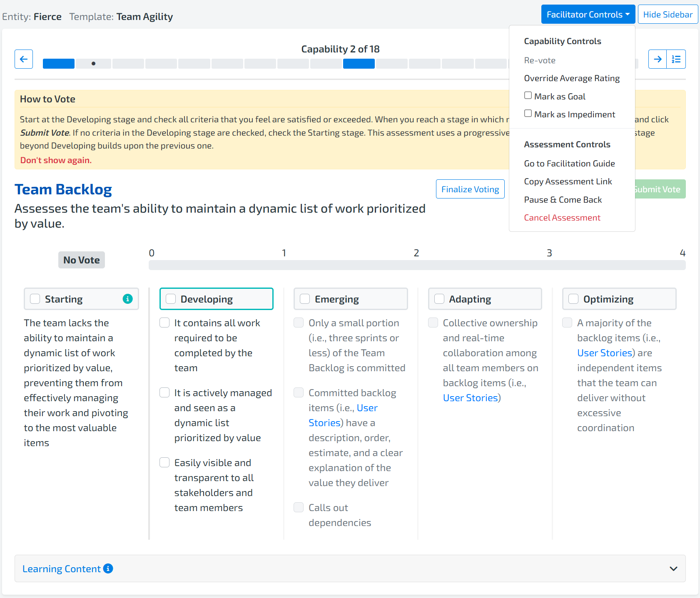This screenshot has height=598, width=700.
Task: Check the Optimizing stage checkbox
Action: 573,299
